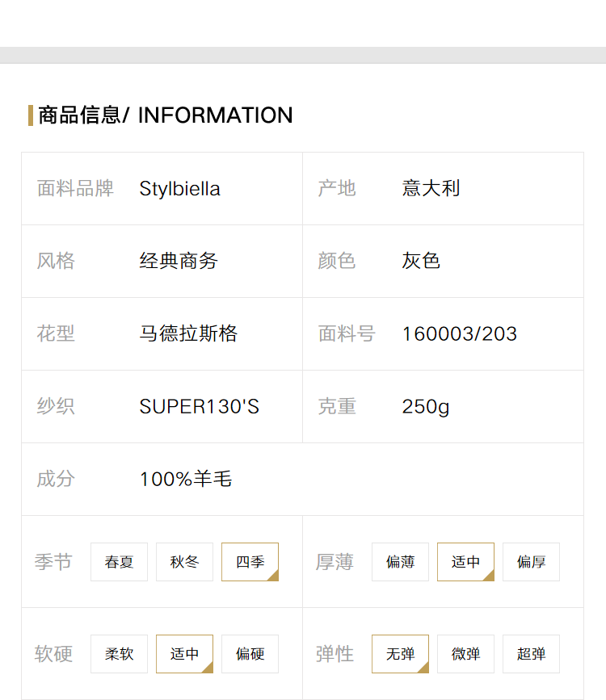Choose 适中 in the 厚薄 row
This screenshot has width=606, height=700.
[x=465, y=562]
